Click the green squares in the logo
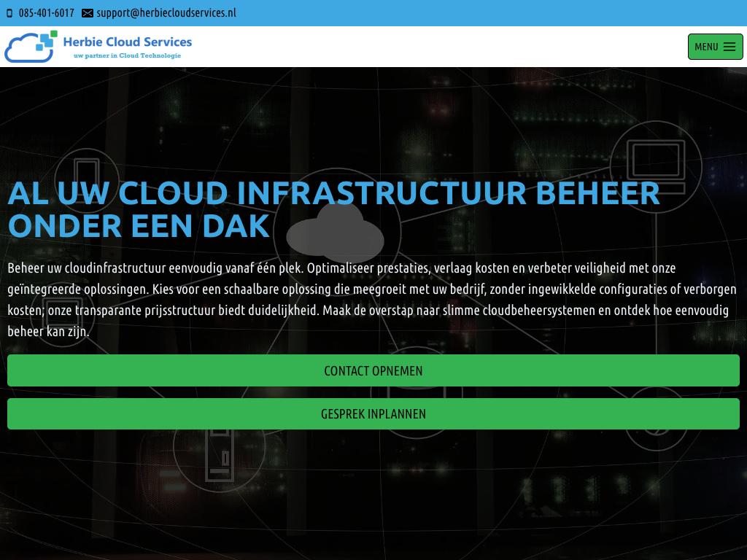 (x=47, y=39)
